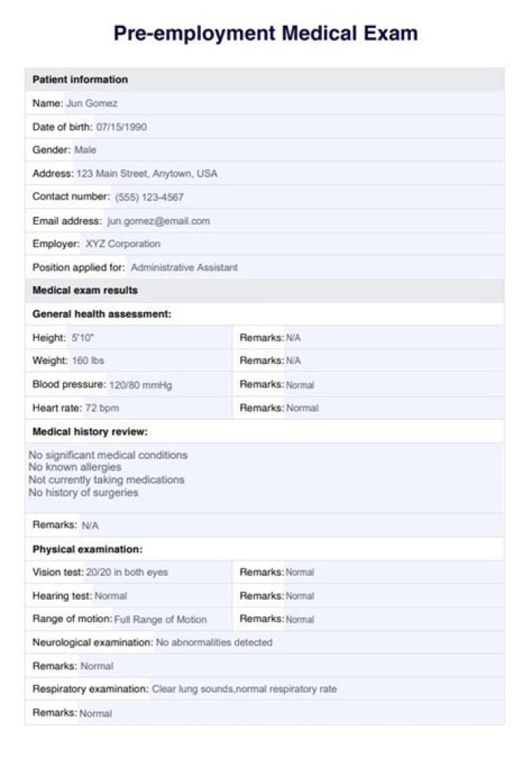The width and height of the screenshot is (532, 758).
Task: Select the Weight field showing 160 lbs
Action: [x=87, y=361]
